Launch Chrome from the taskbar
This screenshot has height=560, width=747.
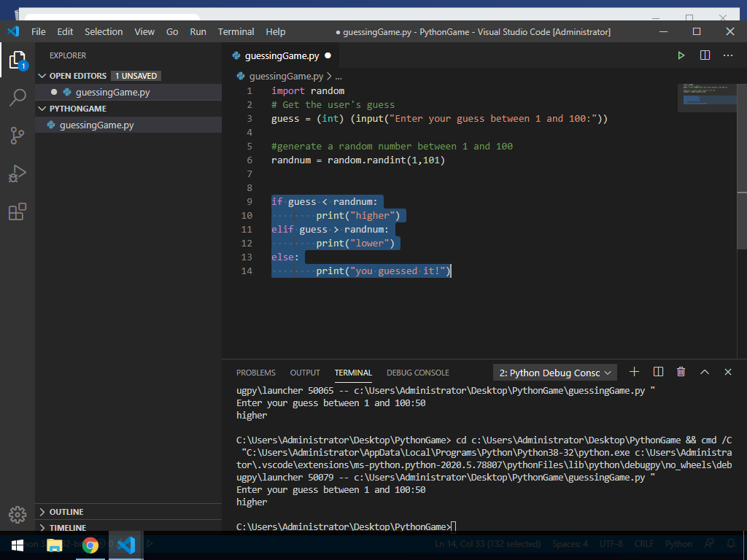91,543
